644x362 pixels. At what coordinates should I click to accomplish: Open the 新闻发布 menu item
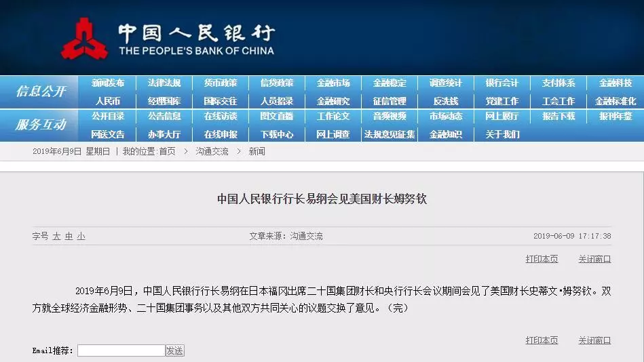tap(108, 83)
